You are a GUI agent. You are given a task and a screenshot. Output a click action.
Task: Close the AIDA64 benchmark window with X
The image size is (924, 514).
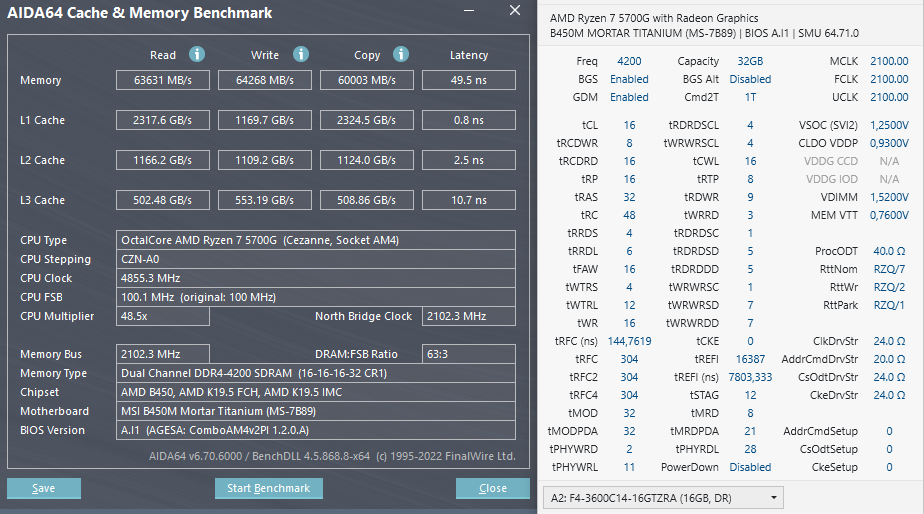click(x=515, y=11)
